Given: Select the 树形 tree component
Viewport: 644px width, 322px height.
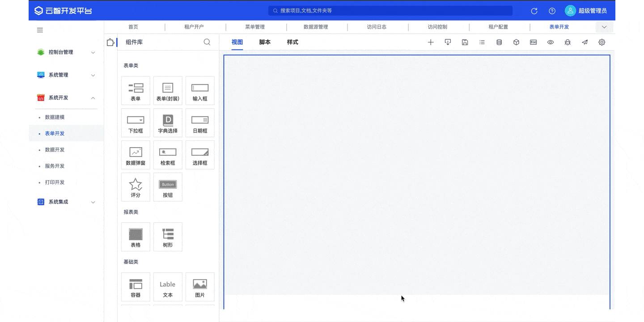Looking at the screenshot, I should [x=168, y=237].
